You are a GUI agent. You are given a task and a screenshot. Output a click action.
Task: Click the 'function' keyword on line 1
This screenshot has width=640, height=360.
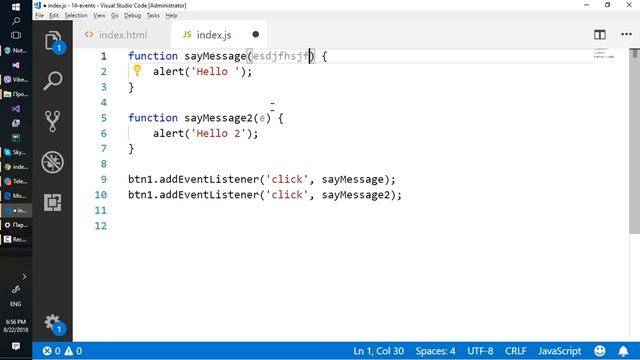(153, 56)
